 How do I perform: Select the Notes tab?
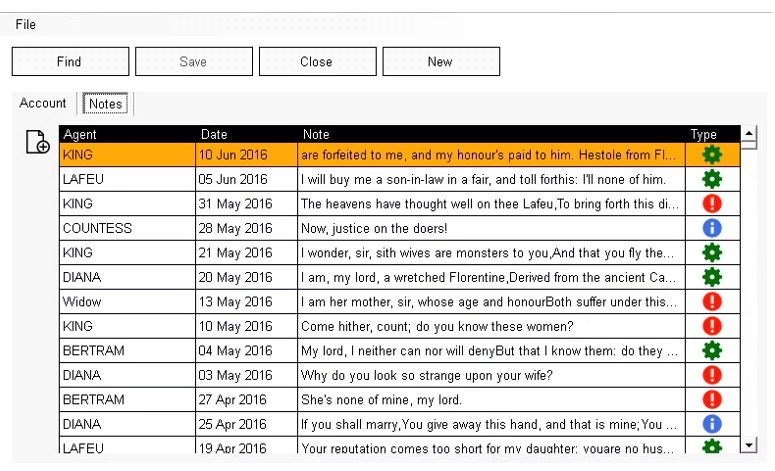(105, 104)
